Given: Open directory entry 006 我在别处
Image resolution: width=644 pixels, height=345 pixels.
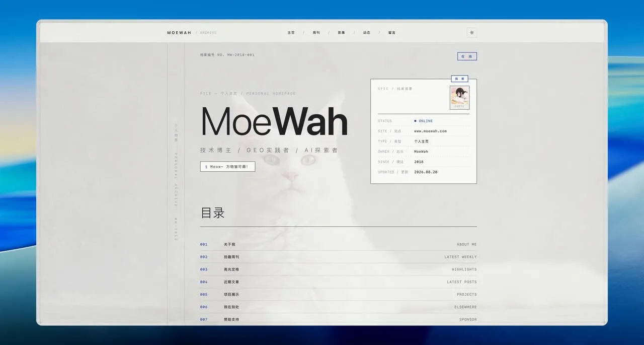Looking at the screenshot, I should [x=338, y=307].
